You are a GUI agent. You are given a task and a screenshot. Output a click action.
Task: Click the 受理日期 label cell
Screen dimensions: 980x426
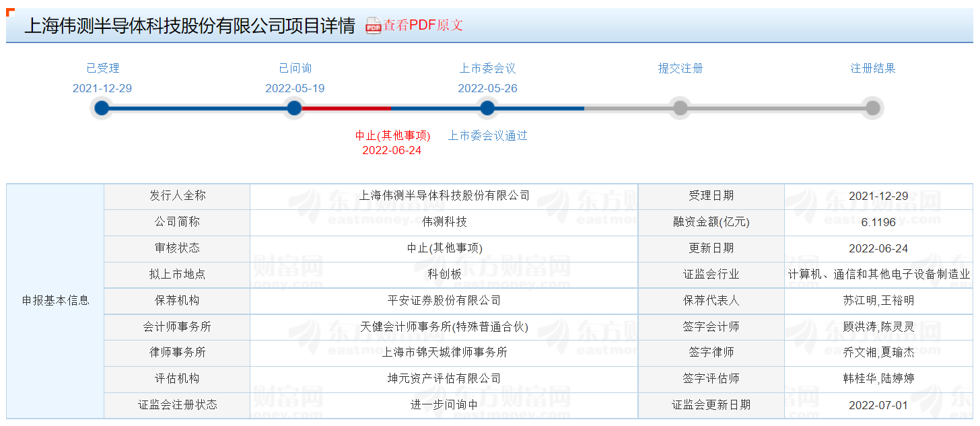(711, 196)
